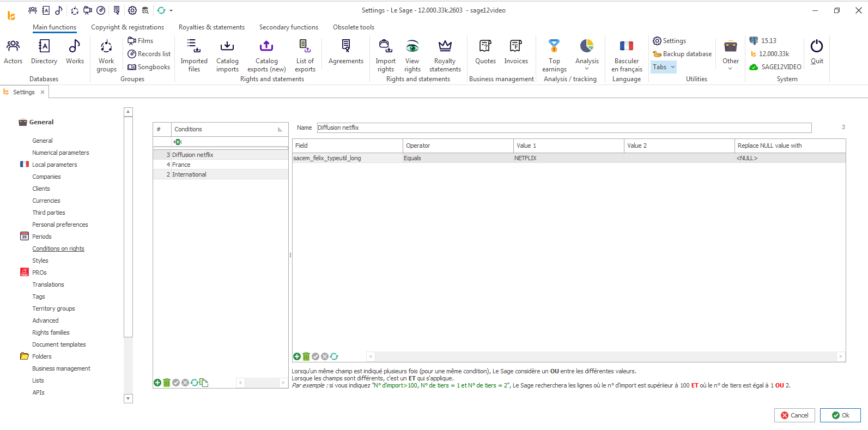Viewport: 868px width, 430px height.
Task: Add a new condition with green plus
Action: click(157, 383)
